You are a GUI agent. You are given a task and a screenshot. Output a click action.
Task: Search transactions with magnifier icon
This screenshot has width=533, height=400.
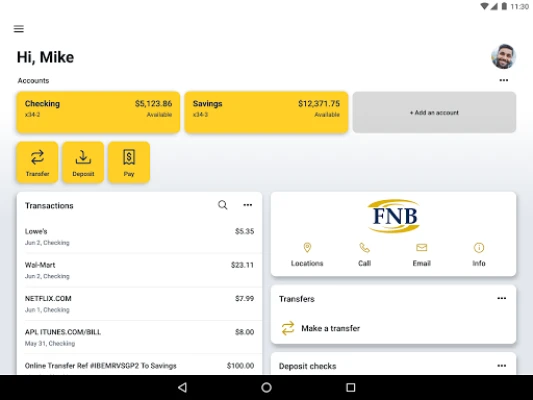click(x=223, y=205)
